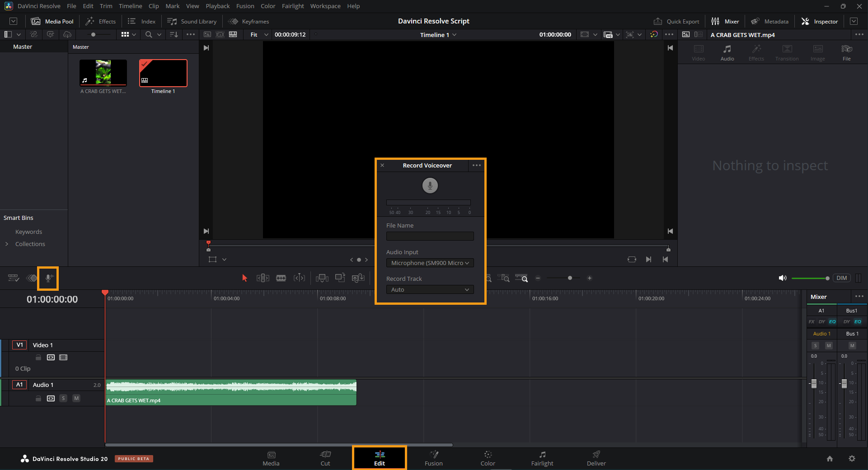Viewport: 868px width, 470px height.
Task: Toggle the Sound Library panel
Action: point(192,21)
